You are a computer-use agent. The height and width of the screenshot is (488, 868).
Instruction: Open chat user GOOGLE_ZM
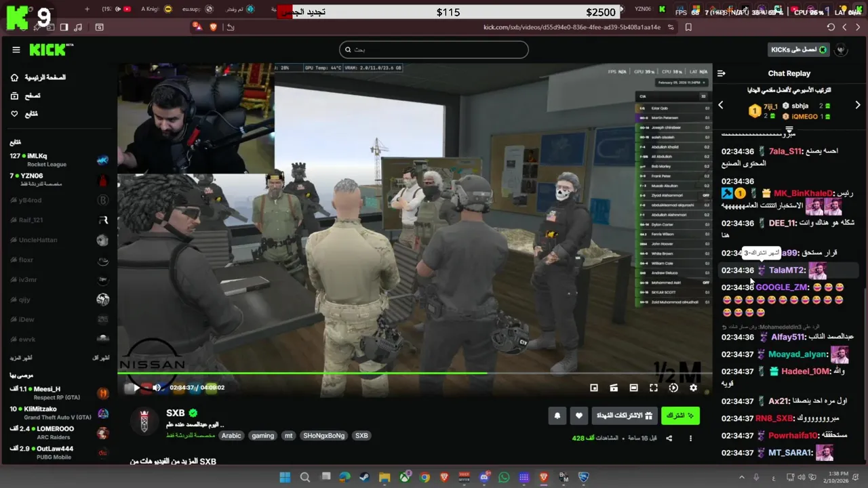pos(781,287)
